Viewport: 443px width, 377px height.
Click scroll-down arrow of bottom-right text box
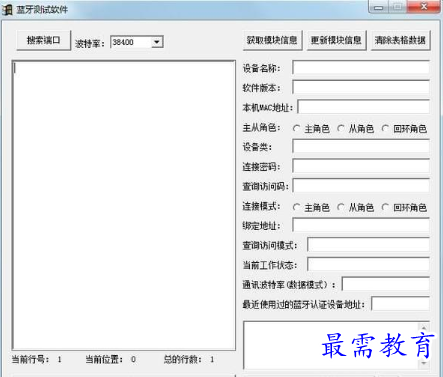coord(424,363)
